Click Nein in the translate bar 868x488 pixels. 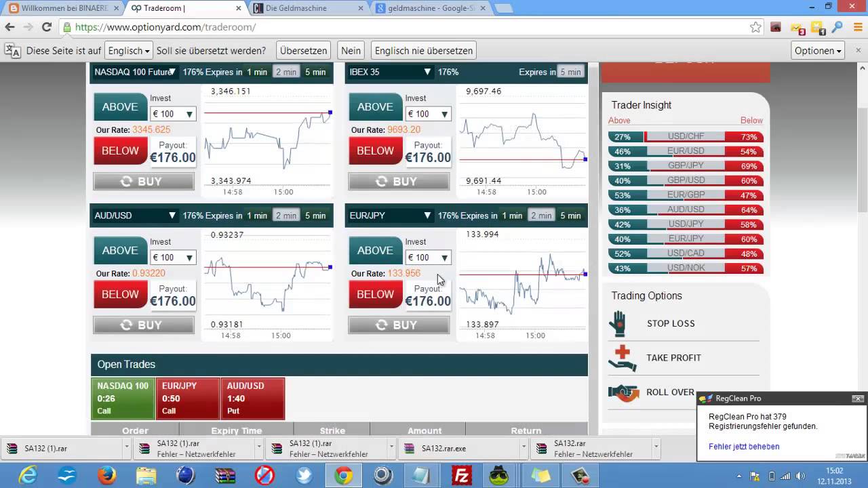[351, 50]
